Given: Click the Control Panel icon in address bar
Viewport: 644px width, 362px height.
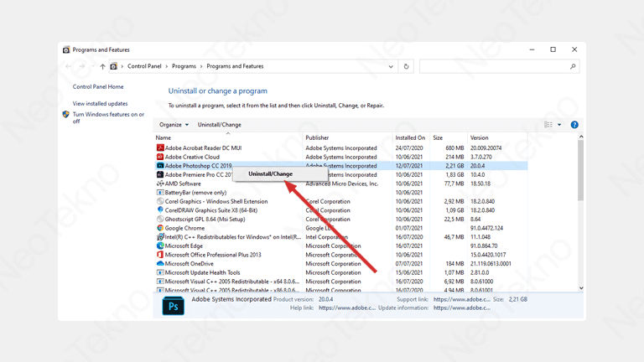Looking at the screenshot, I should pos(114,66).
